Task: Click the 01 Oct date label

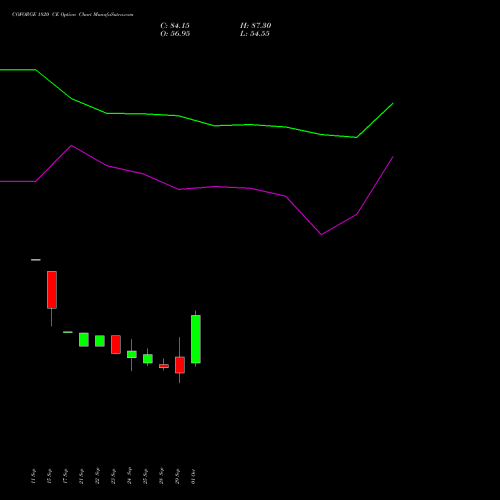Action: click(193, 476)
